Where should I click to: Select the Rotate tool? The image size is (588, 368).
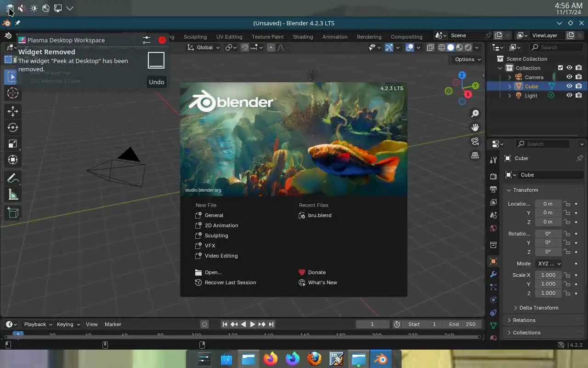pyautogui.click(x=13, y=127)
